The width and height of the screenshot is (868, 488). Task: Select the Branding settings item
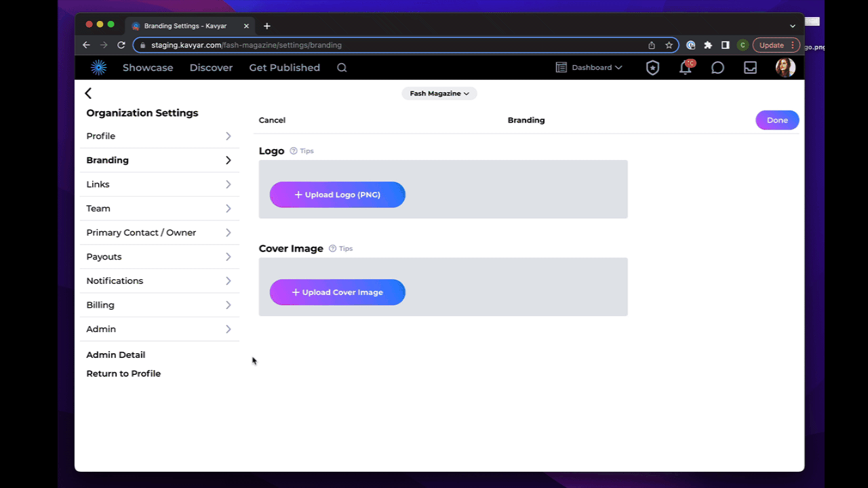tap(159, 161)
